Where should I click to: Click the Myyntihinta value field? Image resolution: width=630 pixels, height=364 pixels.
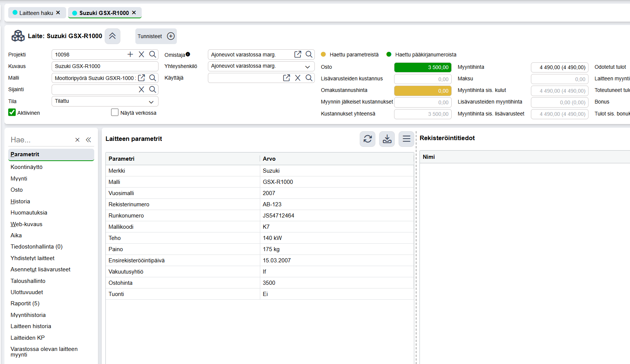[559, 67]
